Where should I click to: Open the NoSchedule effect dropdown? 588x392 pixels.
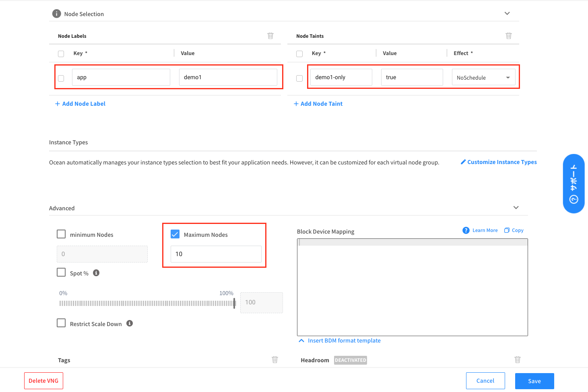(x=484, y=77)
